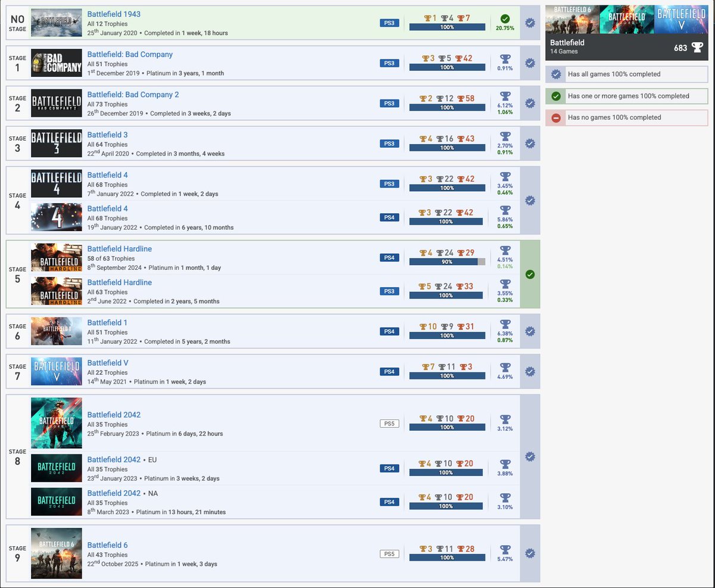
Task: Click the platinum trophy icon on Battlefield V row
Action: click(505, 367)
